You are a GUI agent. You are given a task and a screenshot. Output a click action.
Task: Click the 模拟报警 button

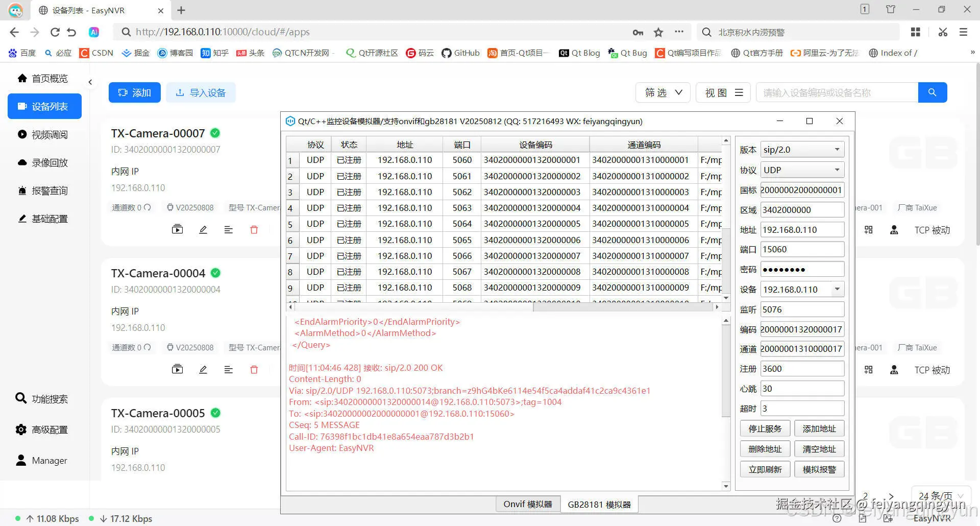tap(819, 469)
